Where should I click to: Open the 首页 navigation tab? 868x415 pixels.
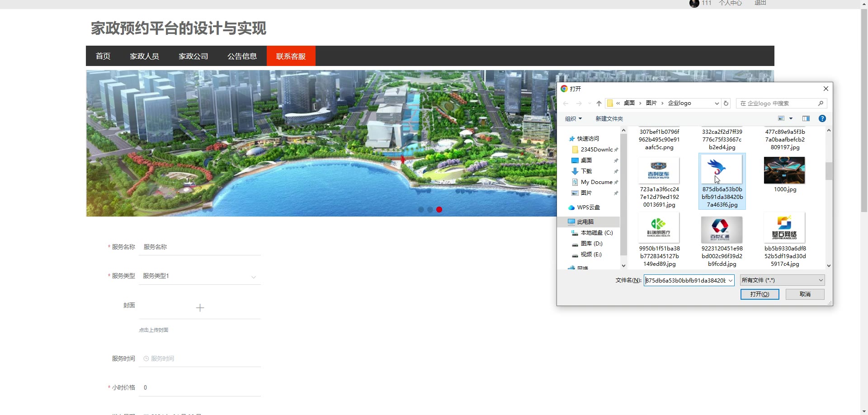[x=103, y=56]
